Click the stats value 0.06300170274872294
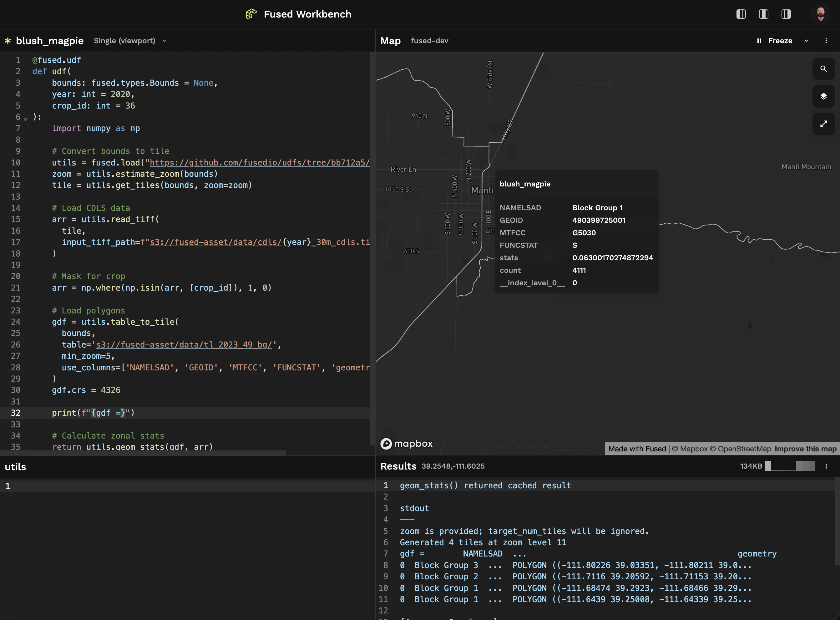This screenshot has height=620, width=840. [x=613, y=258]
